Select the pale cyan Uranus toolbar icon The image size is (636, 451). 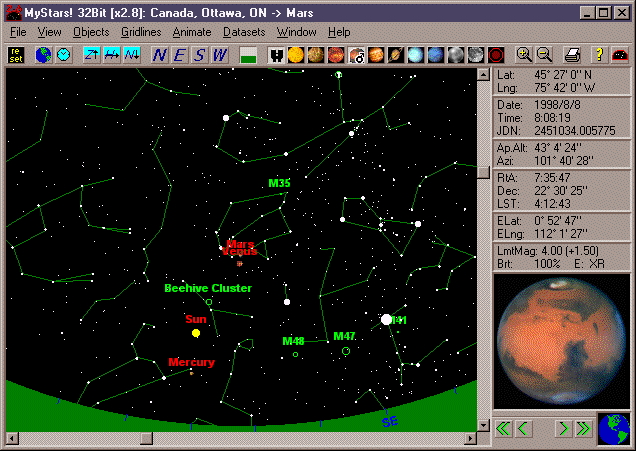tap(416, 55)
